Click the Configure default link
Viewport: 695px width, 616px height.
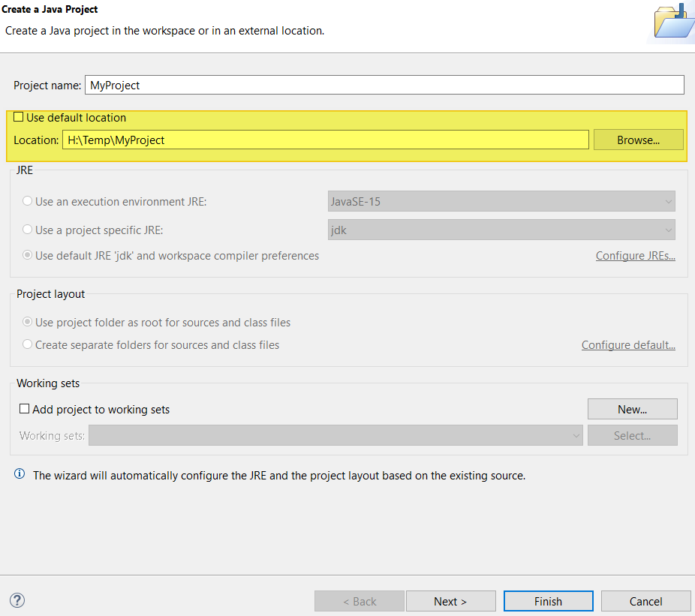click(628, 345)
